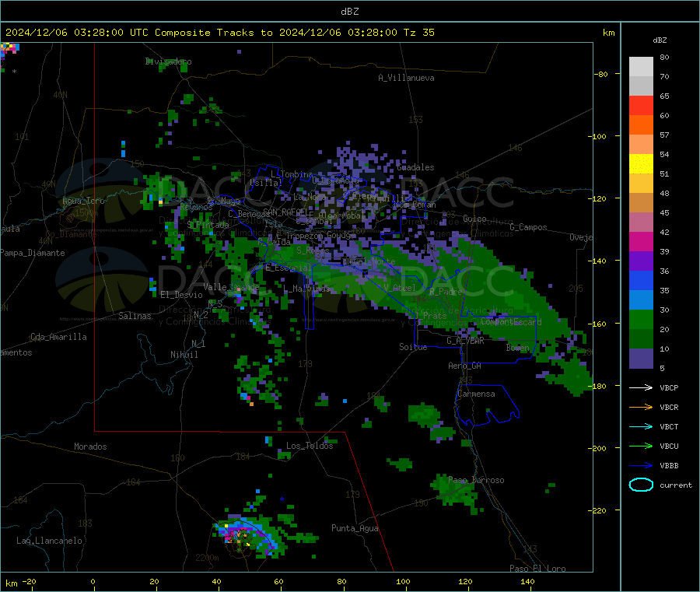
Task: Click the V_Atuel place label
Action: click(400, 288)
